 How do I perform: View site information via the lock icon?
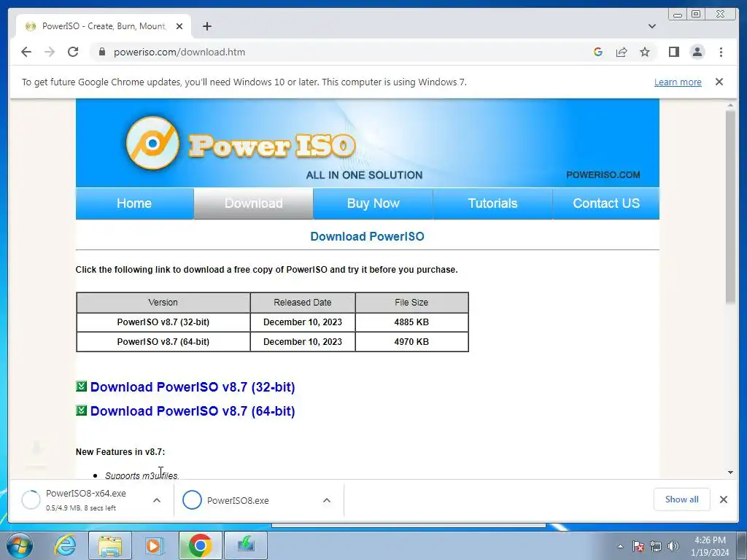pyautogui.click(x=101, y=52)
